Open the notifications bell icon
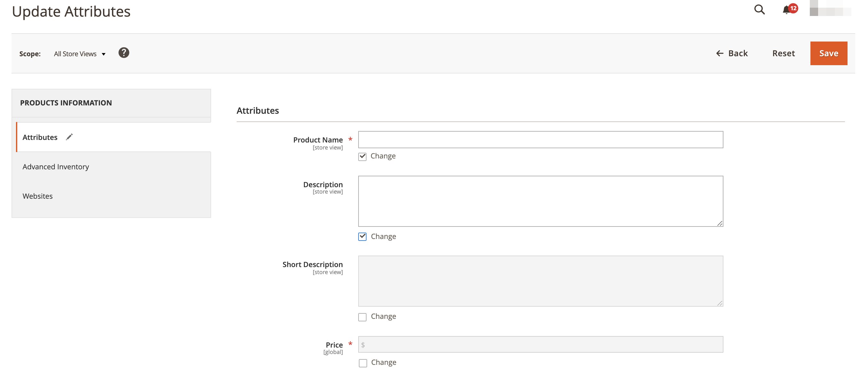The width and height of the screenshot is (868, 384). point(786,10)
